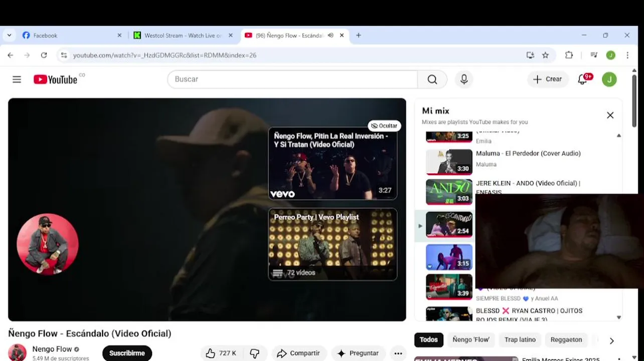Click the Compartir share button

(x=299, y=353)
